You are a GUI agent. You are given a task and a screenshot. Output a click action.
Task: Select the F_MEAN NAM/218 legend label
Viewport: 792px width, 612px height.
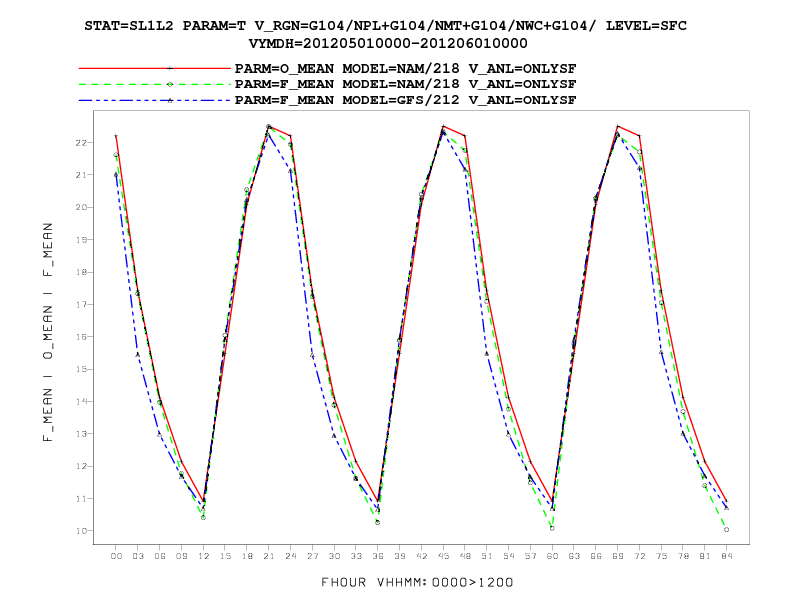pyautogui.click(x=405, y=84)
